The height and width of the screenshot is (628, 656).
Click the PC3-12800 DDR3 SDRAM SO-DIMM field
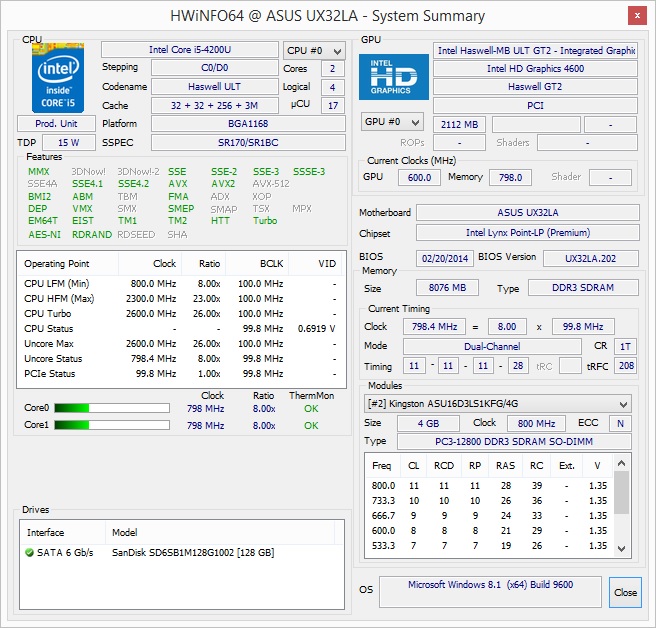(514, 441)
